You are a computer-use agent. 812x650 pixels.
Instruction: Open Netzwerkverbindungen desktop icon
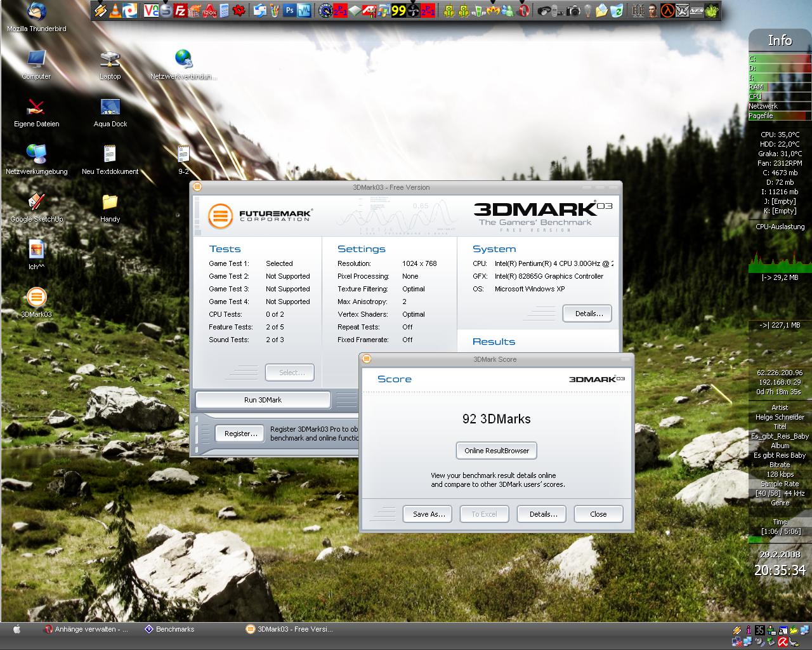point(183,65)
